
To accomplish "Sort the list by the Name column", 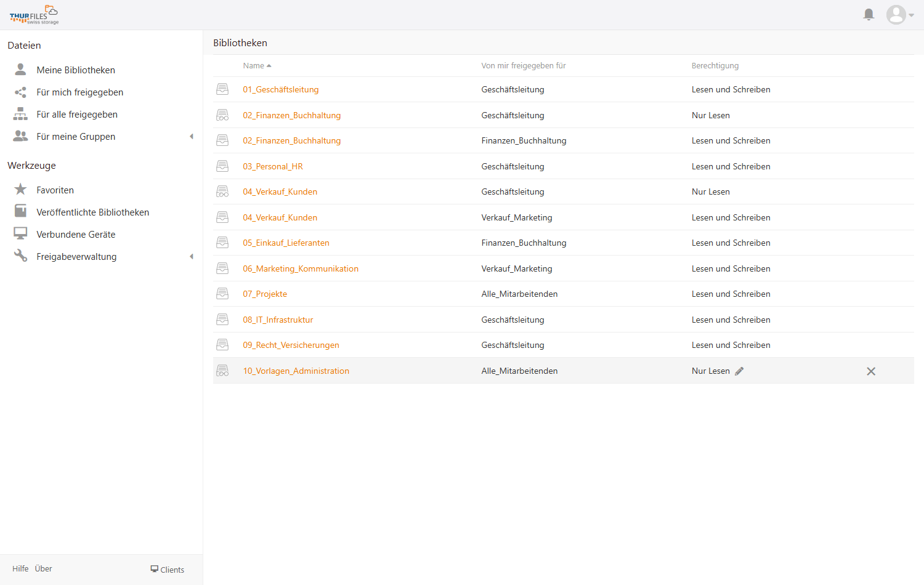I will coord(257,65).
